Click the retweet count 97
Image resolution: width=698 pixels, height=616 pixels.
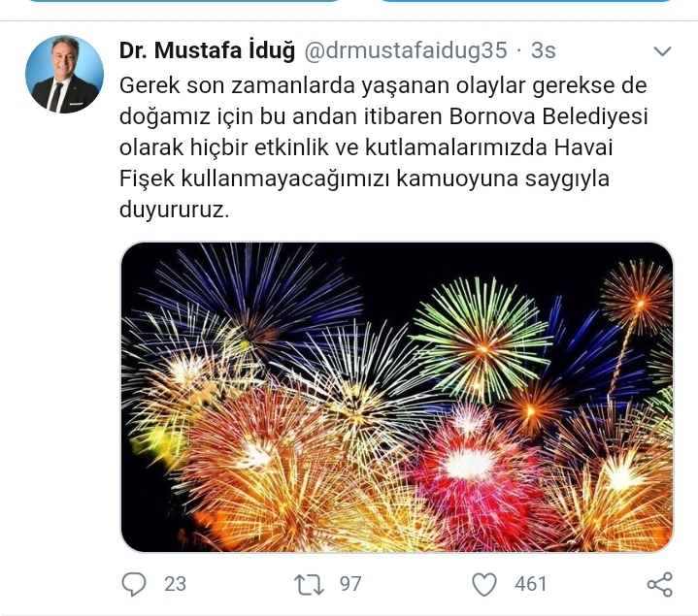(x=350, y=584)
